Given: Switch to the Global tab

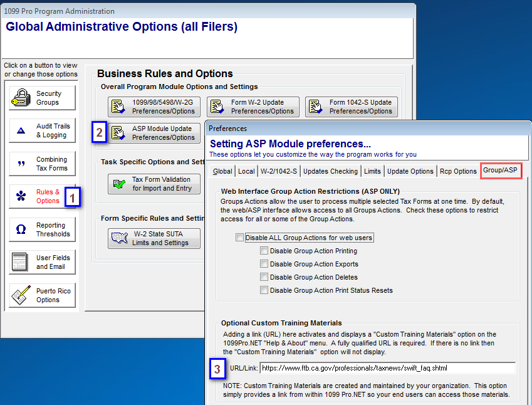Looking at the screenshot, I should point(222,171).
